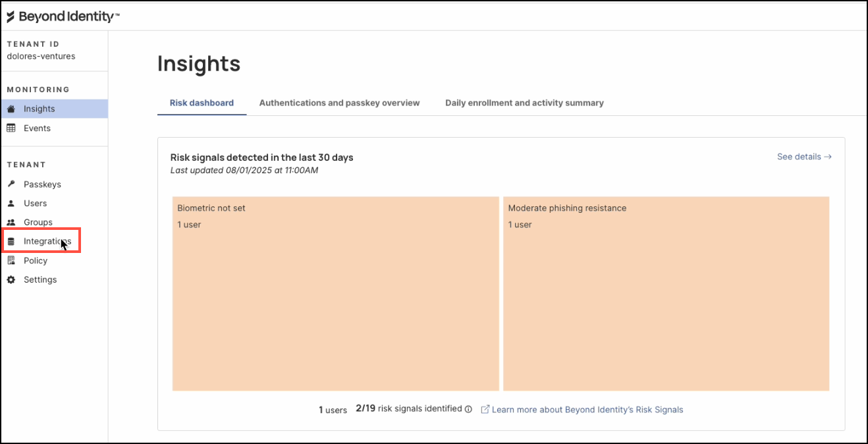The height and width of the screenshot is (444, 868).
Task: Open See details link
Action: [803, 157]
